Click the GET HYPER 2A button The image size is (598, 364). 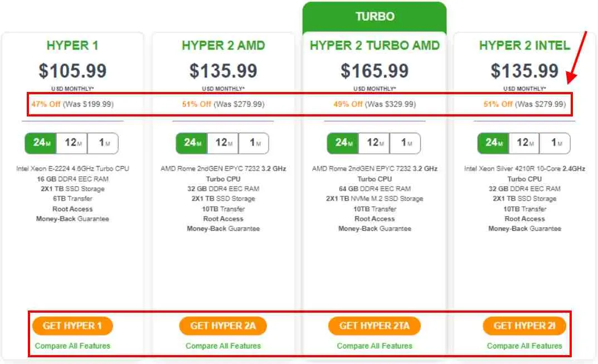click(x=223, y=326)
